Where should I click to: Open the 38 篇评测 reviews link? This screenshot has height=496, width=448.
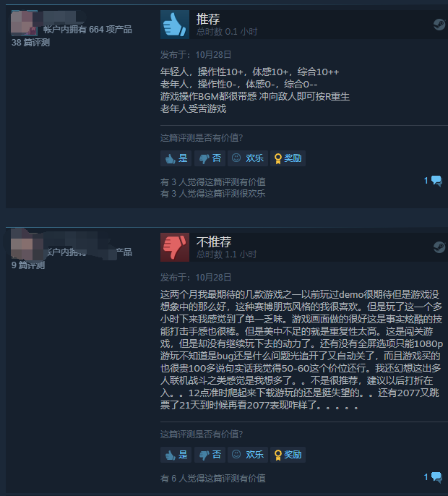click(x=30, y=43)
